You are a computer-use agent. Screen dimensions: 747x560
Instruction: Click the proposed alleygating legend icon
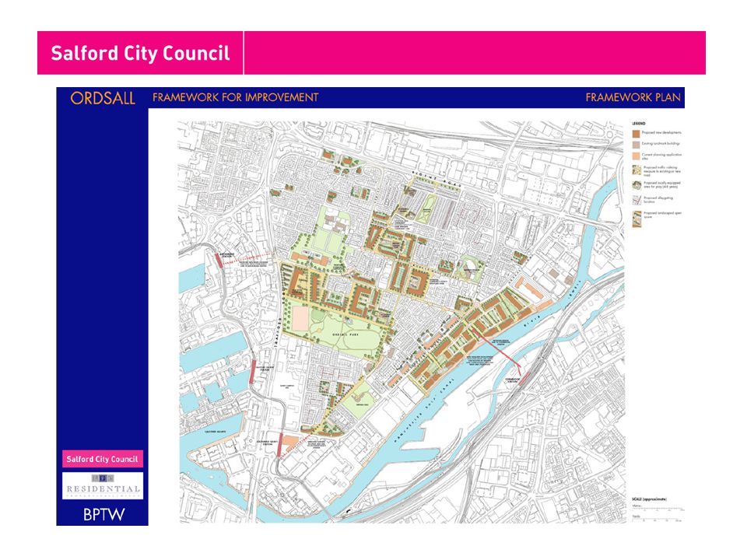point(637,200)
